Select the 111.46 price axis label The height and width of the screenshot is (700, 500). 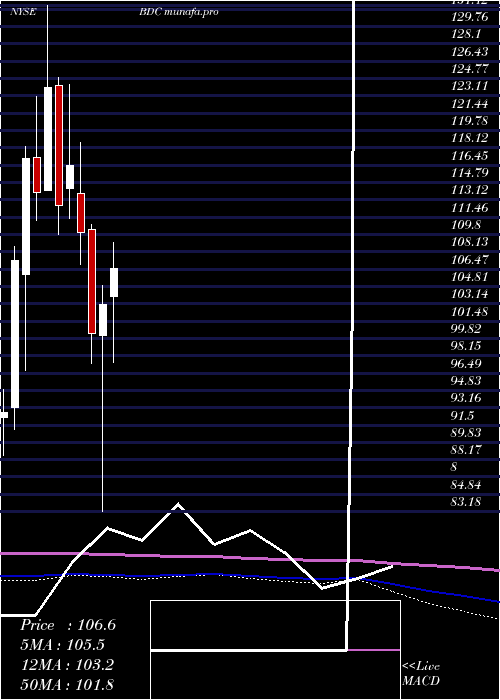468,208
